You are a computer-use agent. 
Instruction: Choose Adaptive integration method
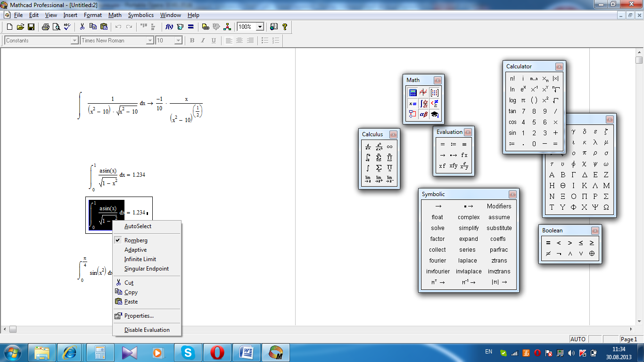[x=147, y=250]
